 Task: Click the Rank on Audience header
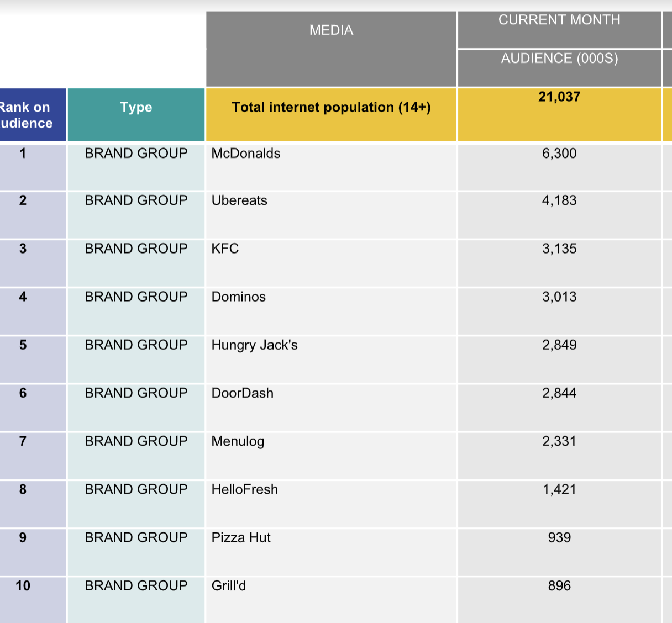click(33, 115)
